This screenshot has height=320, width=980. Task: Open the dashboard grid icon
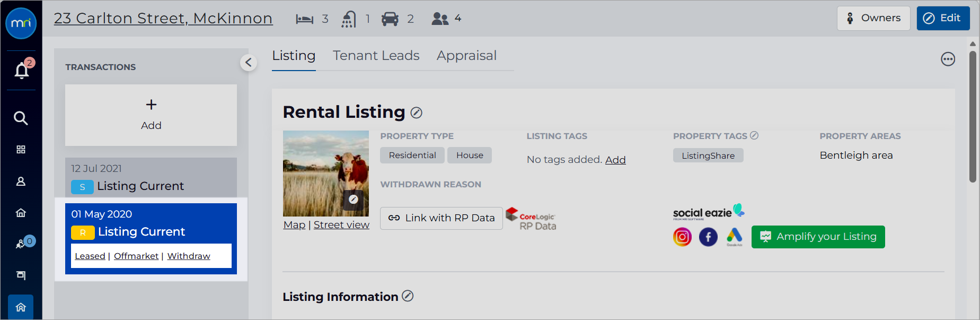pyautogui.click(x=21, y=150)
